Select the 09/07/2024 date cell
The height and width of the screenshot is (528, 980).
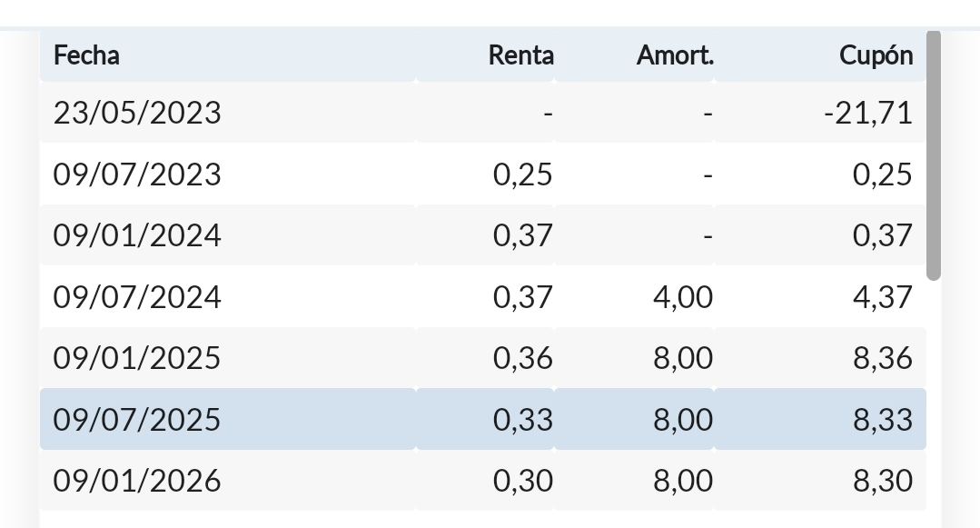click(137, 297)
